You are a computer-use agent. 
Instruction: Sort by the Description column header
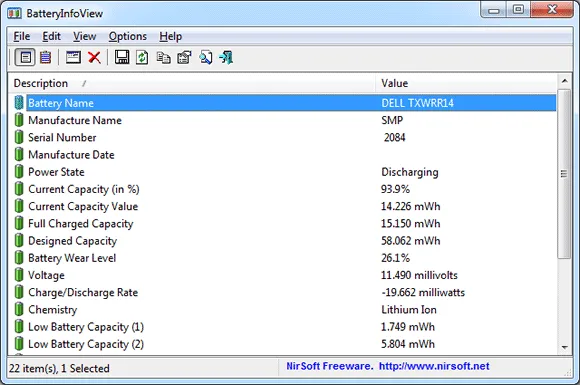(192, 83)
